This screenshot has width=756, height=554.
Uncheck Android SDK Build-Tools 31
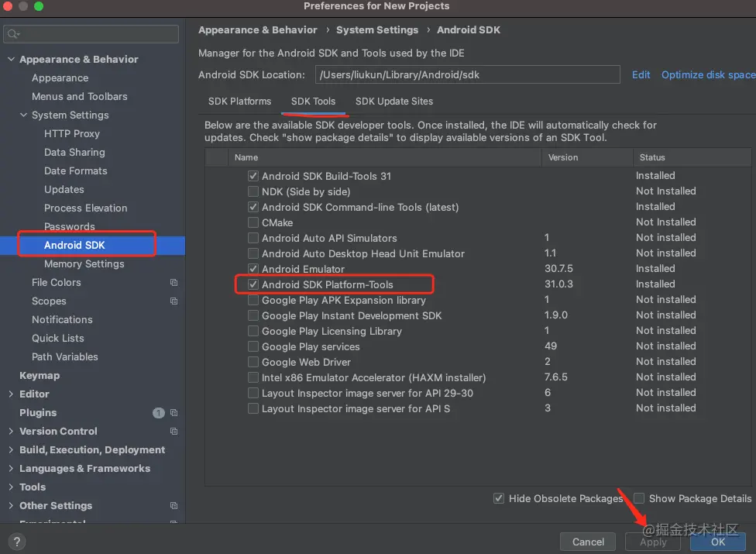click(x=253, y=176)
